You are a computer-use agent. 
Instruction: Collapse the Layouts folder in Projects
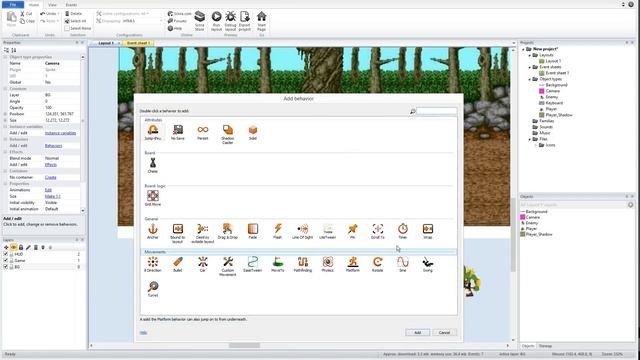[530, 55]
